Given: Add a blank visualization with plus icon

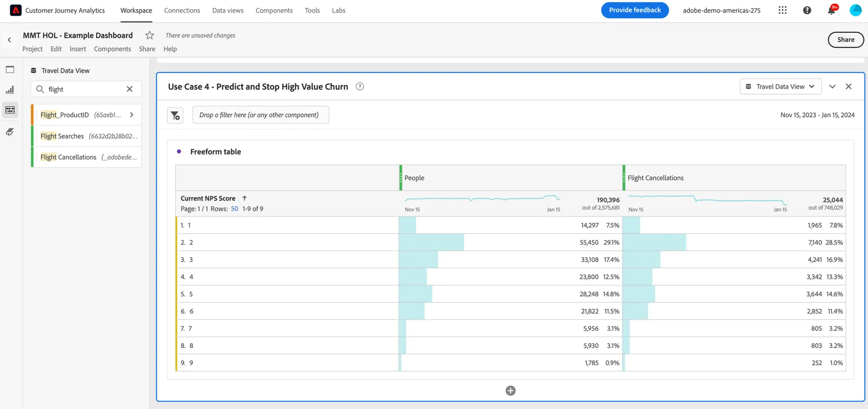Looking at the screenshot, I should [511, 391].
